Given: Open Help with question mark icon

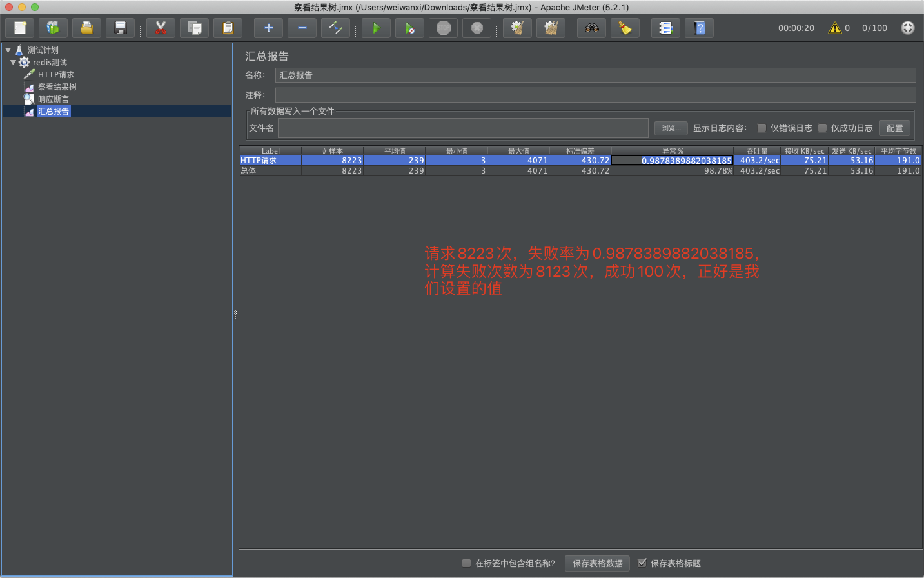Looking at the screenshot, I should (700, 28).
